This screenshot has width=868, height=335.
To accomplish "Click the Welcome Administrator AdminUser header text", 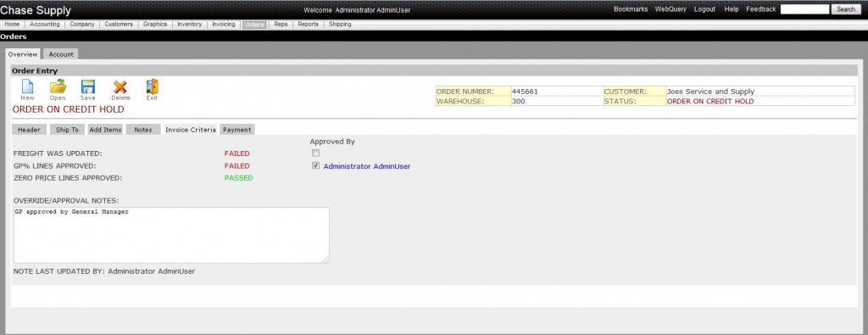I will [x=357, y=10].
